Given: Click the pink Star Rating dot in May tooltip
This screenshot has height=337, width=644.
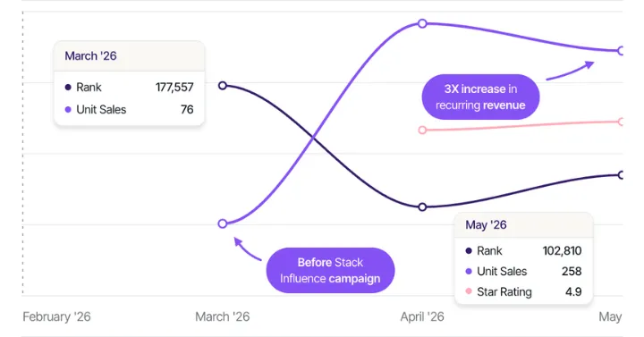Looking at the screenshot, I should point(469,291).
